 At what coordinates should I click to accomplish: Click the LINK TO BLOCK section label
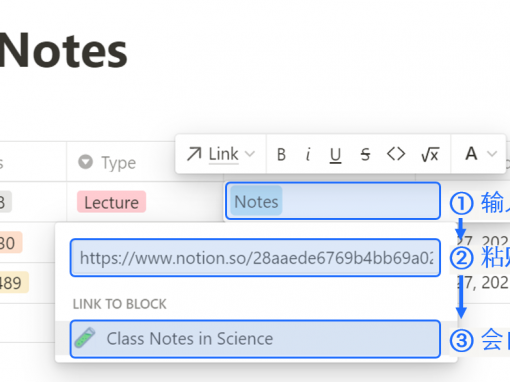point(119,304)
